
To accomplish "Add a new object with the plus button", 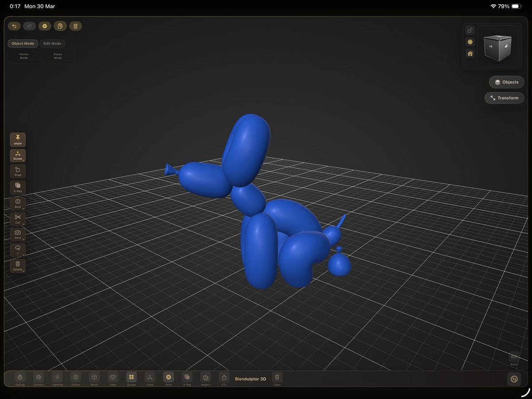I will pyautogui.click(x=44, y=26).
